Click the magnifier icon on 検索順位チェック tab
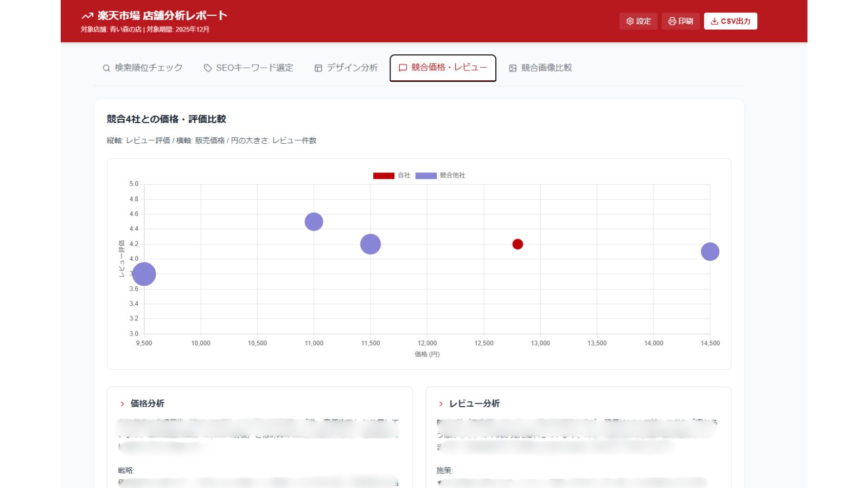The width and height of the screenshot is (868, 488). click(106, 68)
